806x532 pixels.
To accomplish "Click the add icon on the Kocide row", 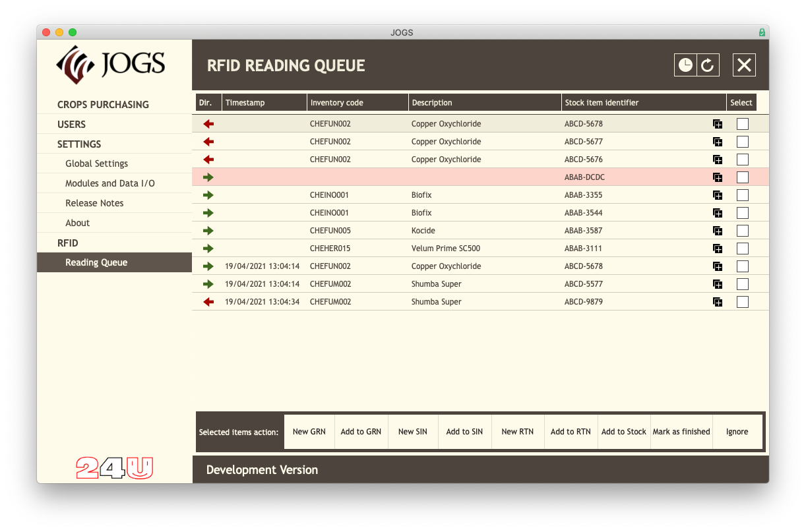I will pos(718,231).
